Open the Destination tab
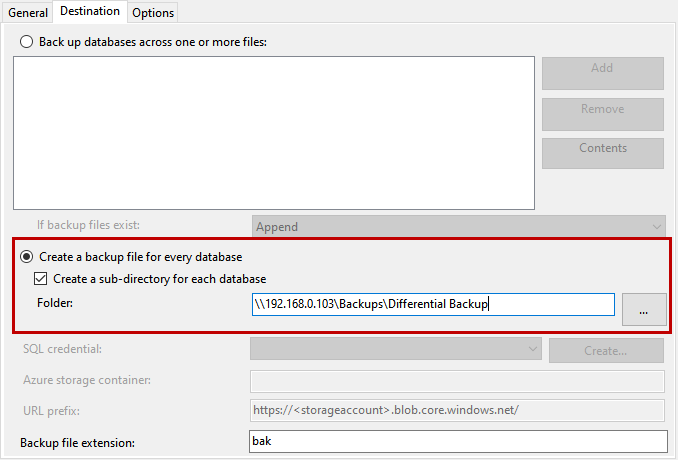This screenshot has width=678, height=460. click(x=89, y=12)
